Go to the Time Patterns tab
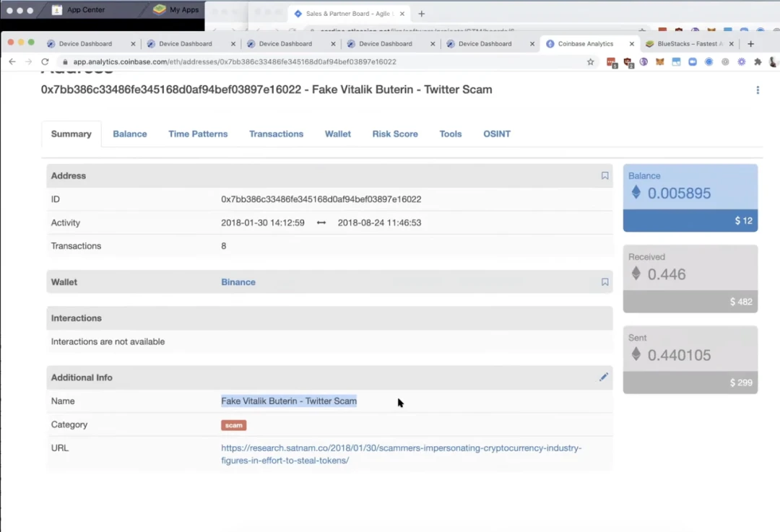This screenshot has width=780, height=532. (198, 134)
